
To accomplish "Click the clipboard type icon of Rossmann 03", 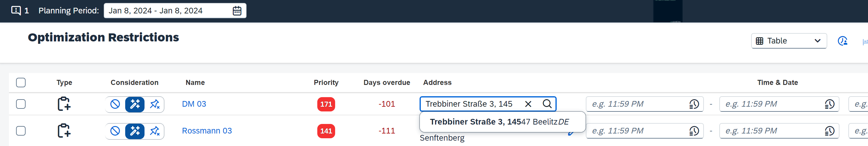I will [x=64, y=131].
